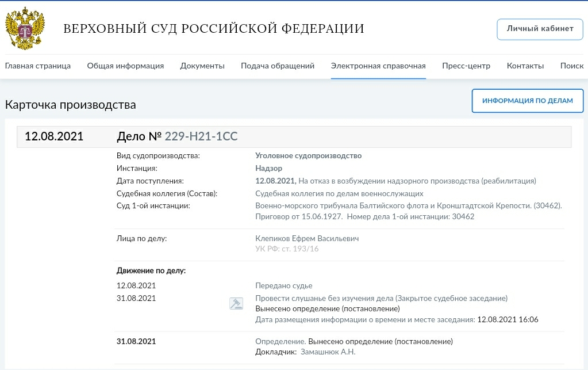Click label Вид судопроизводства:
Image resolution: width=588 pixels, height=370 pixels.
[158, 156]
